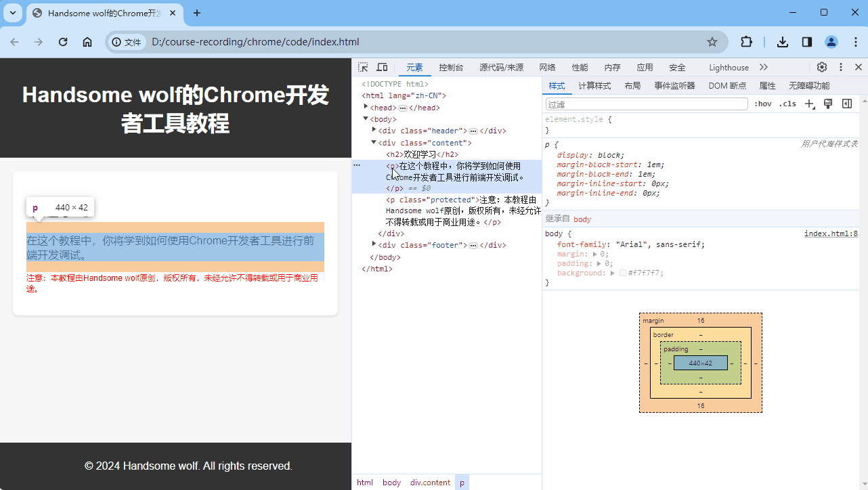Open DevTools settings gear
Image resolution: width=868 pixels, height=490 pixels.
(x=822, y=67)
